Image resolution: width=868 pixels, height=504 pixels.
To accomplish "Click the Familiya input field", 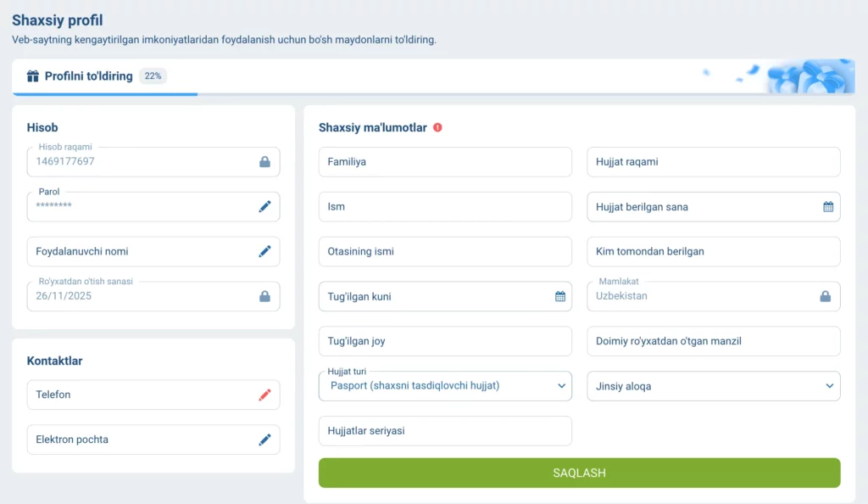I will pos(445,161).
